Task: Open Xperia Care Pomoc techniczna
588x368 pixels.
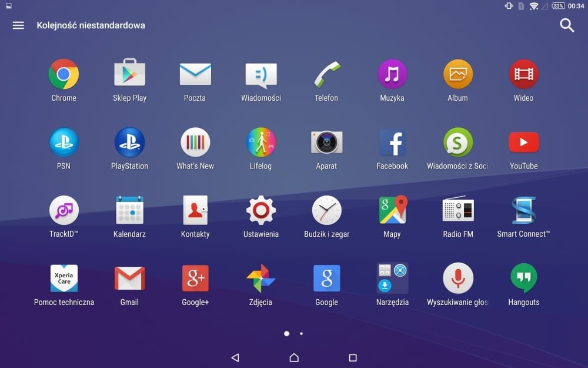Action: point(64,279)
